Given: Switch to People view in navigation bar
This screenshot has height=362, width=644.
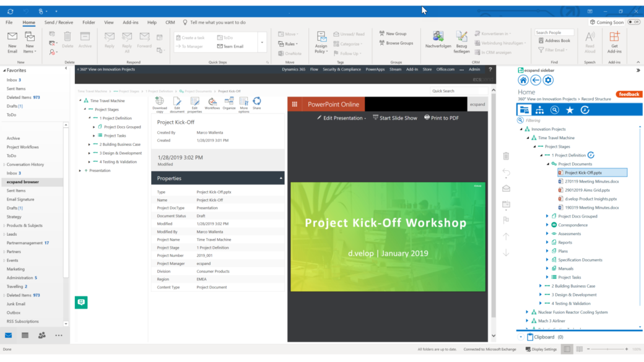Looking at the screenshot, I should [42, 335].
